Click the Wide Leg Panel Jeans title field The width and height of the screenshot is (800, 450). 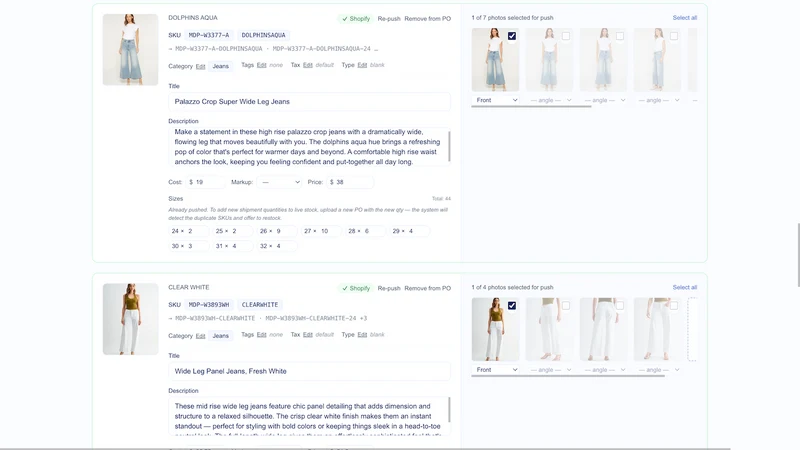pyautogui.click(x=309, y=371)
